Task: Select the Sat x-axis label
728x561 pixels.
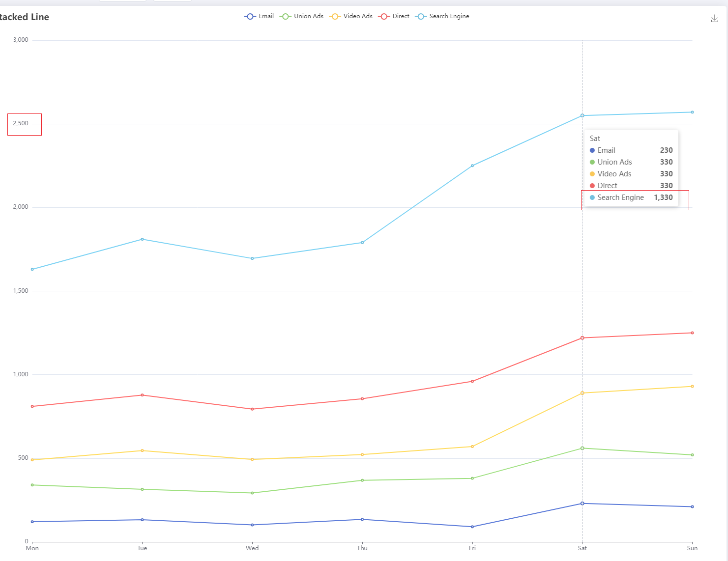Action: click(x=582, y=548)
